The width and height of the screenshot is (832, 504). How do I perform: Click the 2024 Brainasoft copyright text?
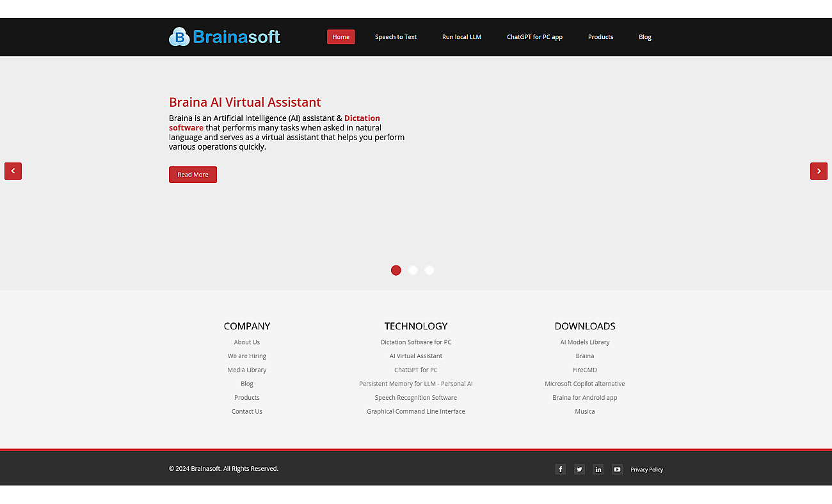223,469
